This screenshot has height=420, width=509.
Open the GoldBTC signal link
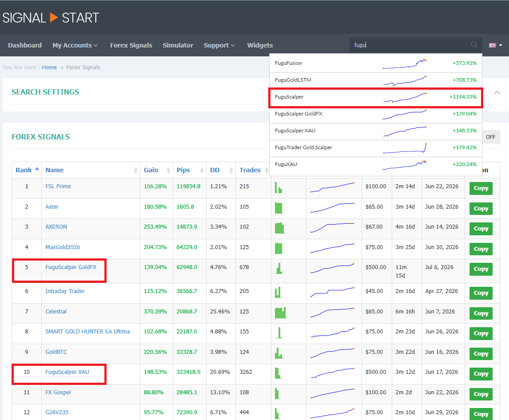coord(56,352)
